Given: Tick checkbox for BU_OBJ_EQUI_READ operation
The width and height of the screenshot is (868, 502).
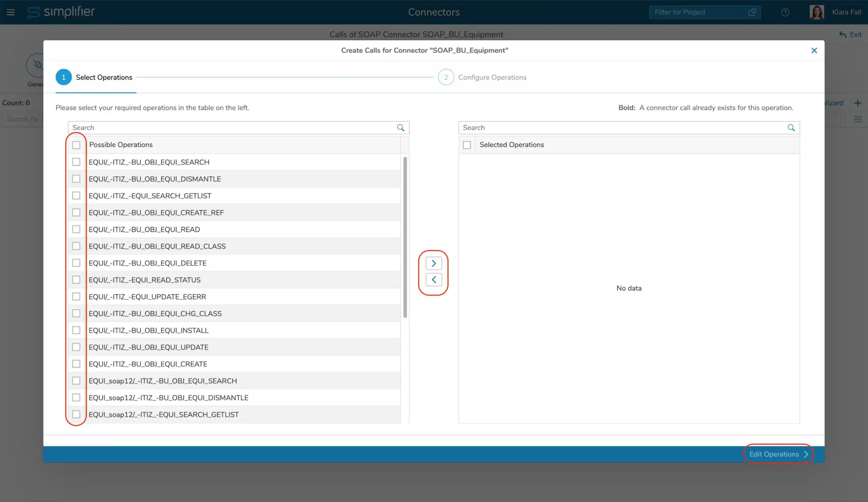Looking at the screenshot, I should [76, 229].
